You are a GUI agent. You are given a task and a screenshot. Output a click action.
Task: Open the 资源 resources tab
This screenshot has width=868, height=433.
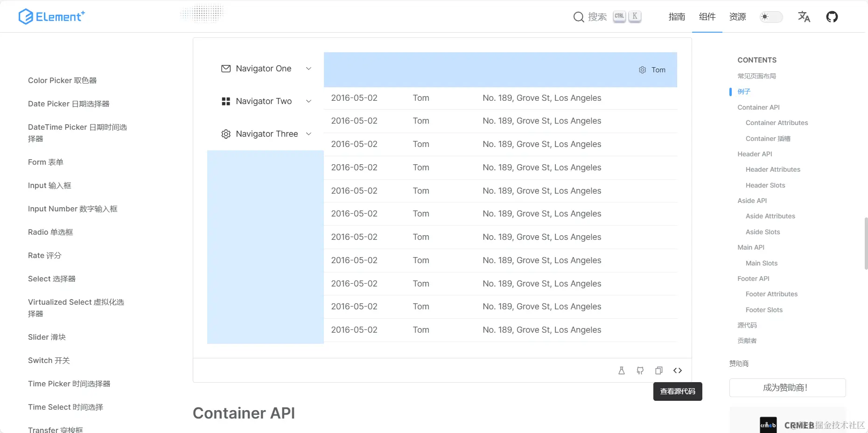click(x=737, y=17)
